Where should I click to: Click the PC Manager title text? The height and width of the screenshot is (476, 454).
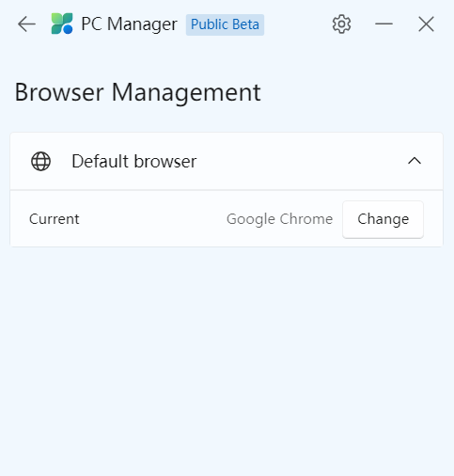coord(129,24)
